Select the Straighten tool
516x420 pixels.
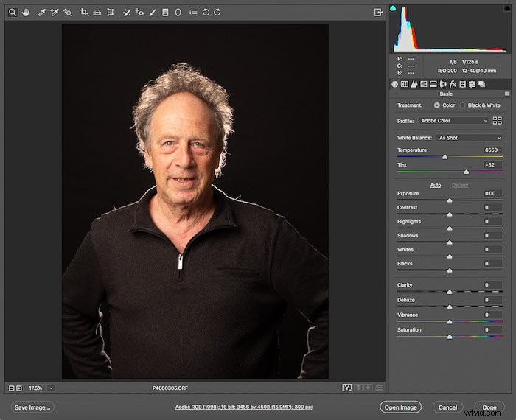pos(97,13)
